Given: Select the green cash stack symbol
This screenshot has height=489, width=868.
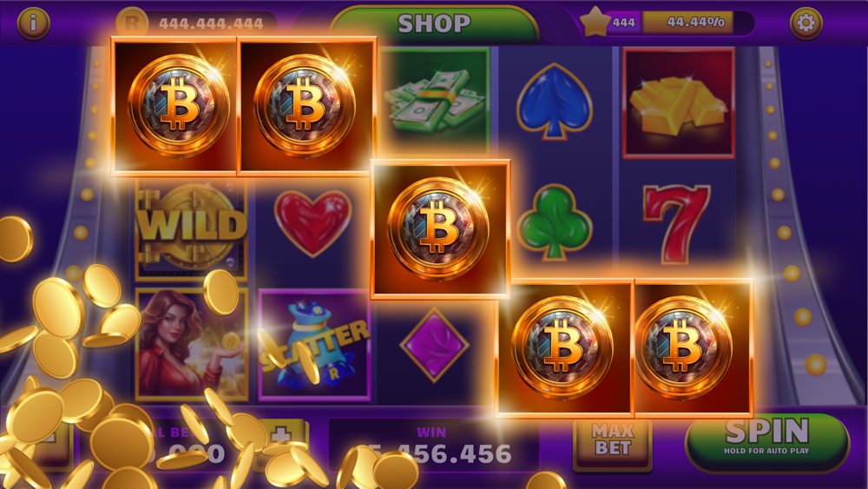Looking at the screenshot, I should tap(436, 101).
